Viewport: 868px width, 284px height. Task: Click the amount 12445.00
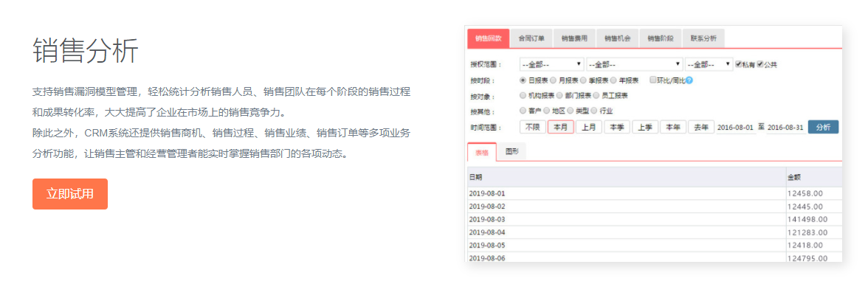(805, 207)
